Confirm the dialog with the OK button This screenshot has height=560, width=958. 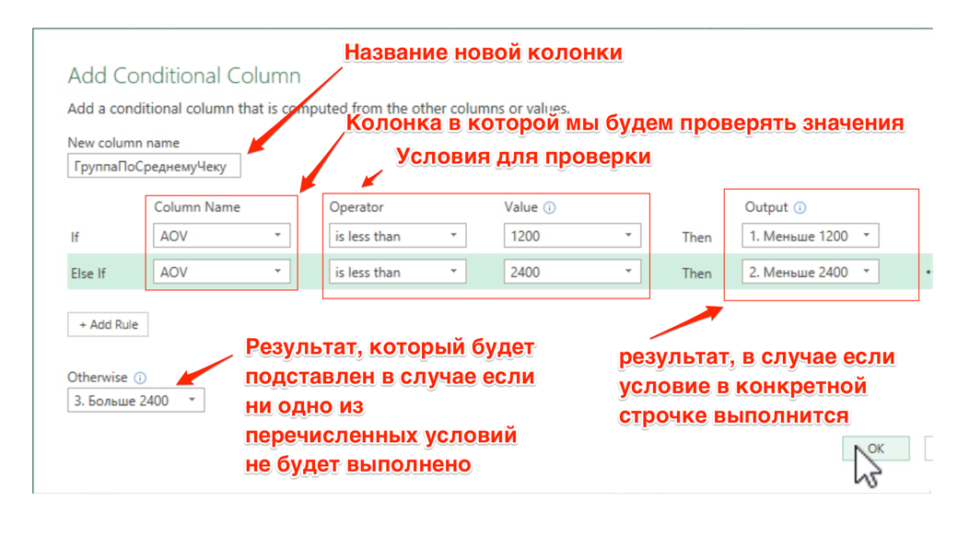pyautogui.click(x=875, y=449)
